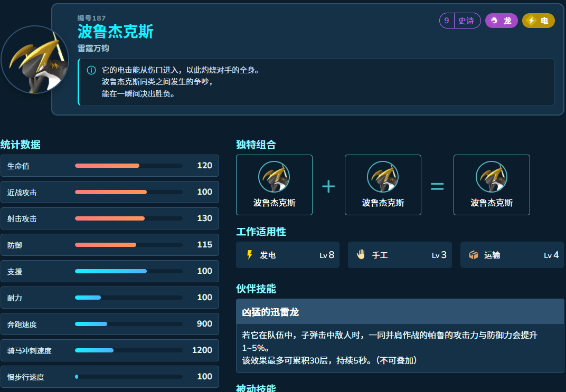Click the 射击攻击 value 130
The width and height of the screenshot is (566, 392).
(205, 218)
